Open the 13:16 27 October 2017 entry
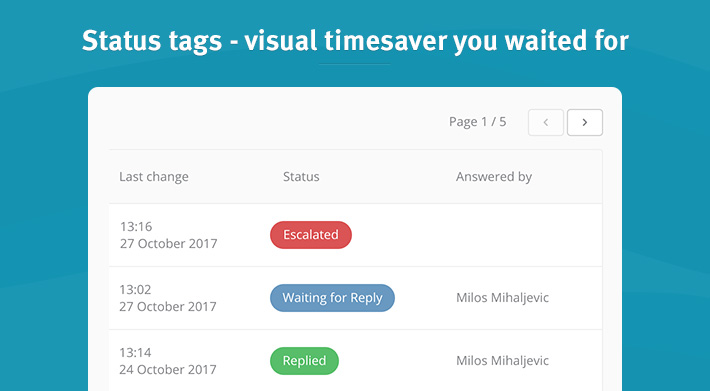This screenshot has height=391, width=710. click(x=355, y=235)
